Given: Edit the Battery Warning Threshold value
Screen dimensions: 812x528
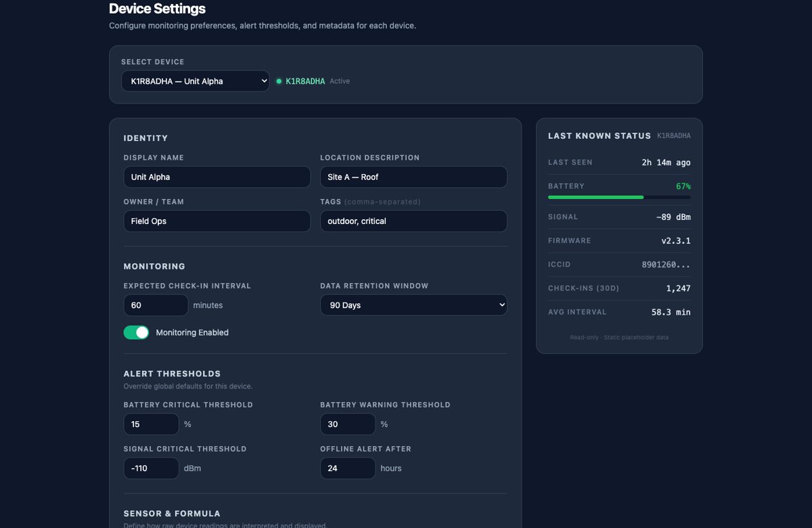Looking at the screenshot, I should click(x=348, y=424).
